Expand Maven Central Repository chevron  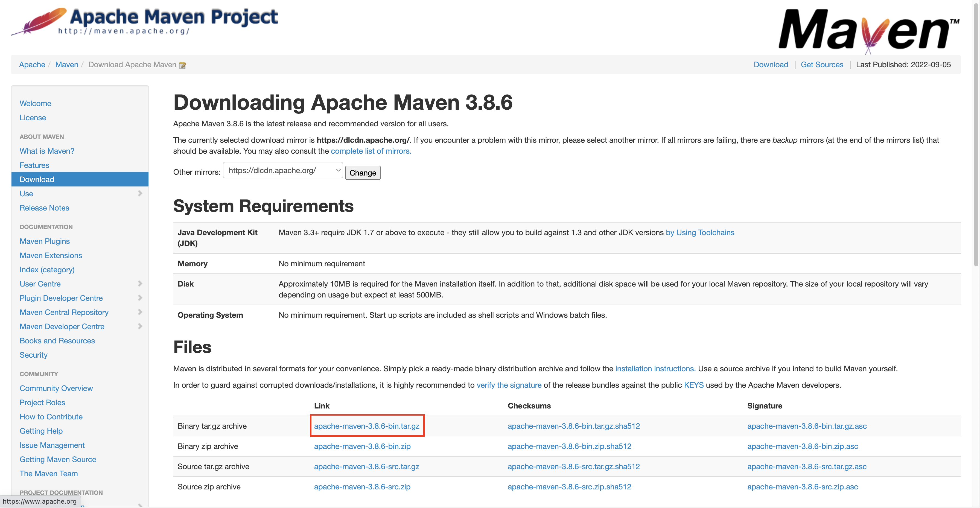tap(140, 312)
